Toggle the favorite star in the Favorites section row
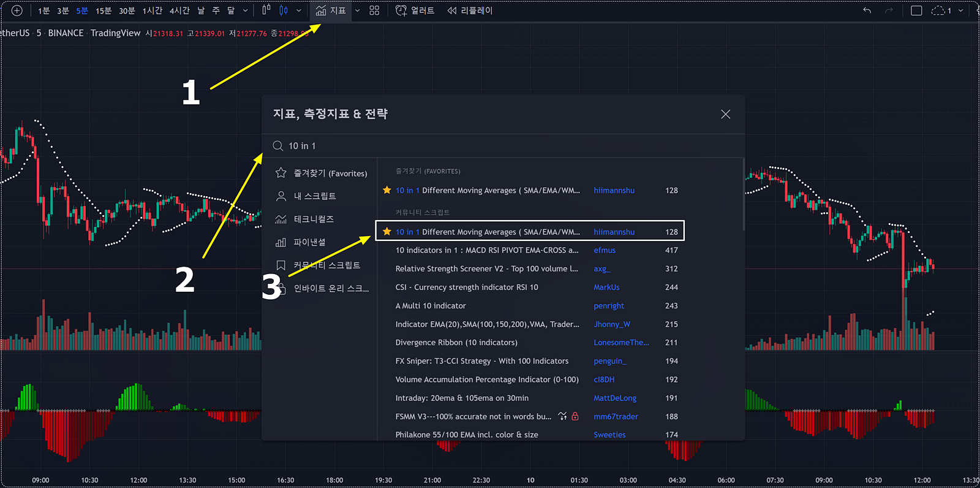 (x=387, y=190)
